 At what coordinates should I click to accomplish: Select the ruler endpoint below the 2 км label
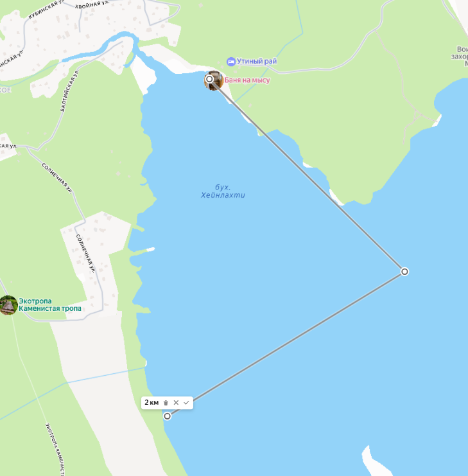point(167,416)
